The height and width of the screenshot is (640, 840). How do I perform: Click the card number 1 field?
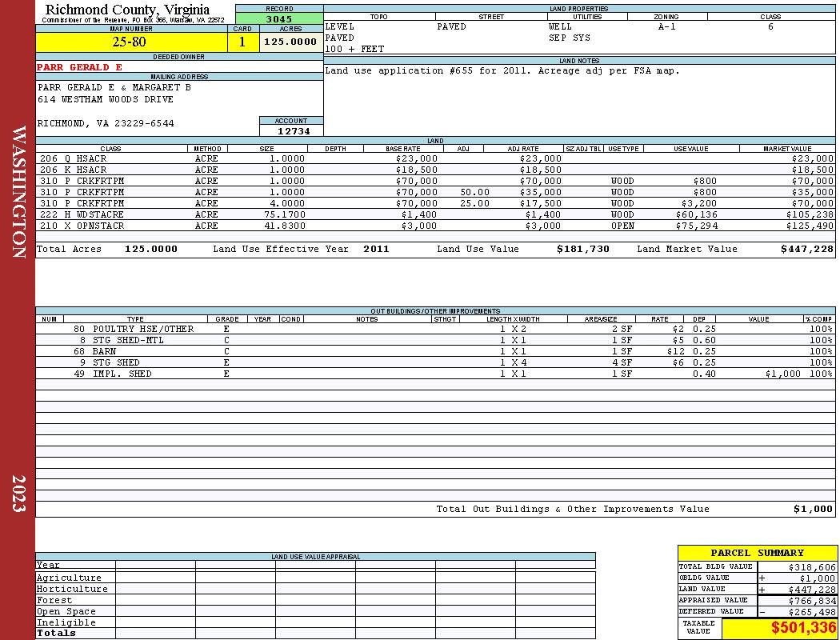[242, 42]
